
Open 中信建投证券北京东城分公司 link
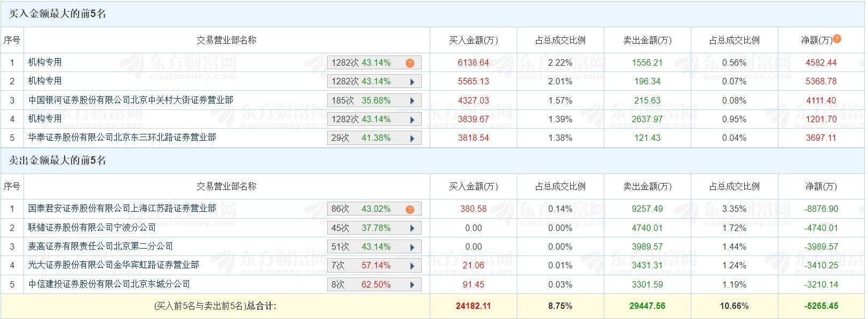tap(109, 284)
